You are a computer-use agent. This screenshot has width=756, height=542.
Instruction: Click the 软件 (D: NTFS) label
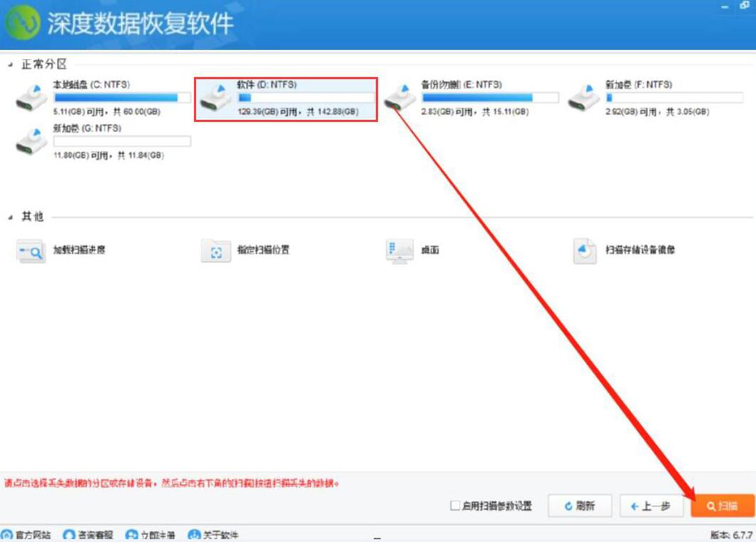pos(267,85)
